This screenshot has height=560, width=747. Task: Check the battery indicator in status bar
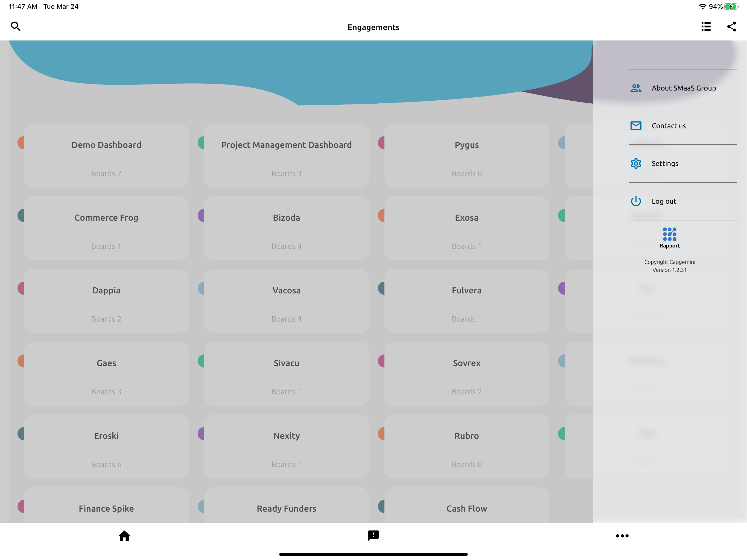731,6
